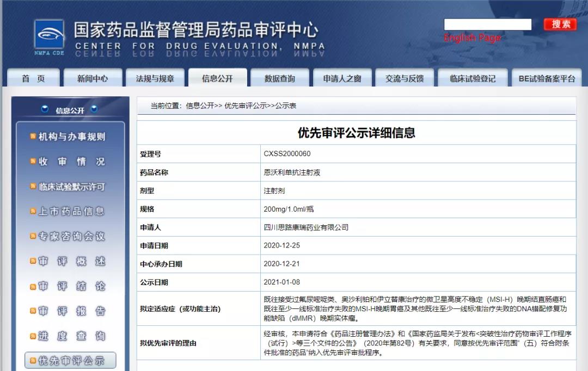Click the 剂型 row label
Image resolution: width=588 pixels, height=371 pixels.
point(147,191)
